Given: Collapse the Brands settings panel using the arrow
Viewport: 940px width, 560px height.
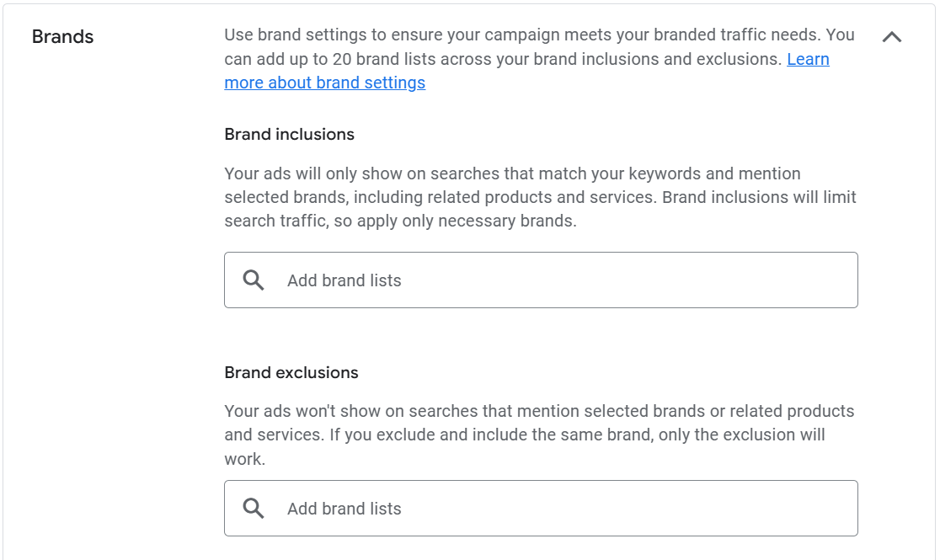Looking at the screenshot, I should (893, 37).
